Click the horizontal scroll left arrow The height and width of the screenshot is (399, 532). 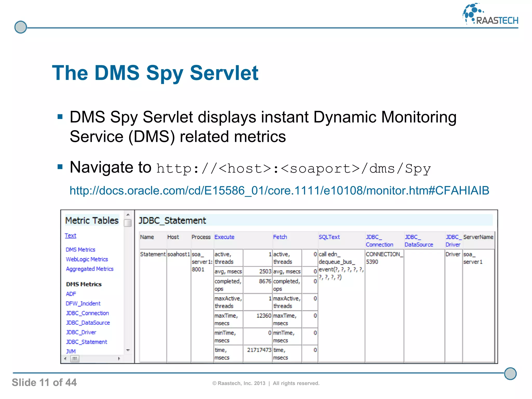point(65,359)
